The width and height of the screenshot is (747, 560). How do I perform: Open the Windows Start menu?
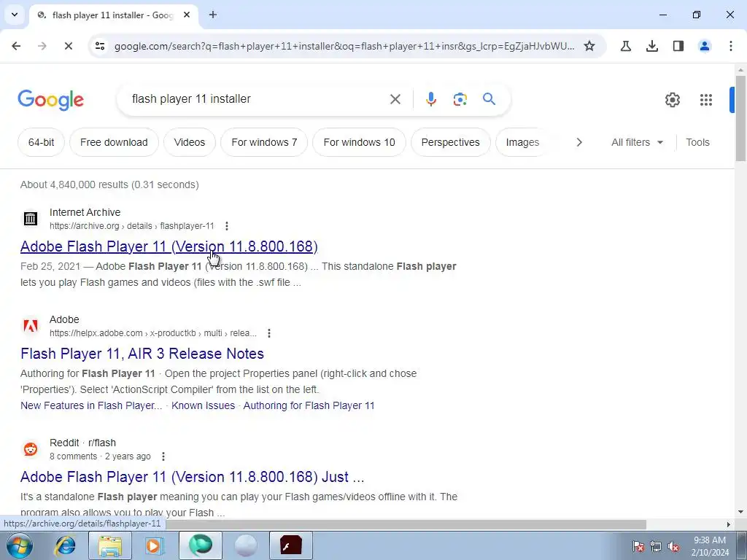coord(20,545)
